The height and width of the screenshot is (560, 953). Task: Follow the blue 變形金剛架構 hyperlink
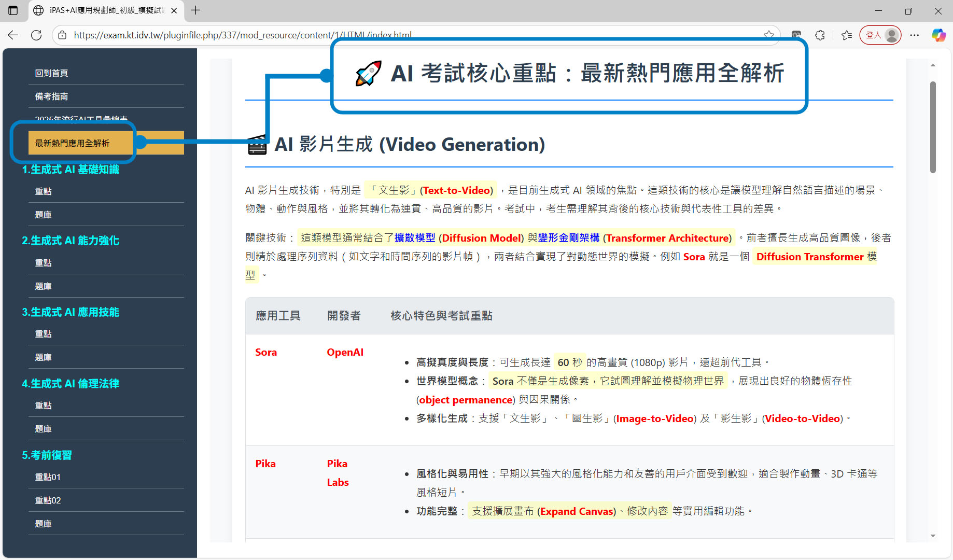(568, 238)
